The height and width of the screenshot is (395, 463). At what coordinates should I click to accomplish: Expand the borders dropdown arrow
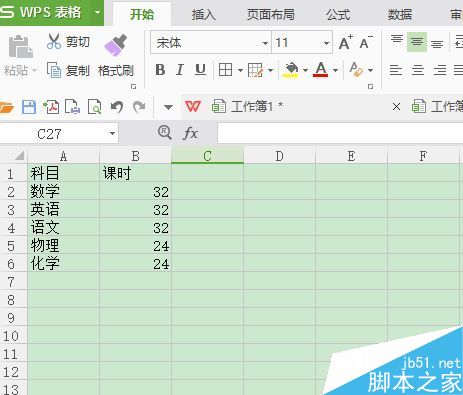tap(240, 70)
